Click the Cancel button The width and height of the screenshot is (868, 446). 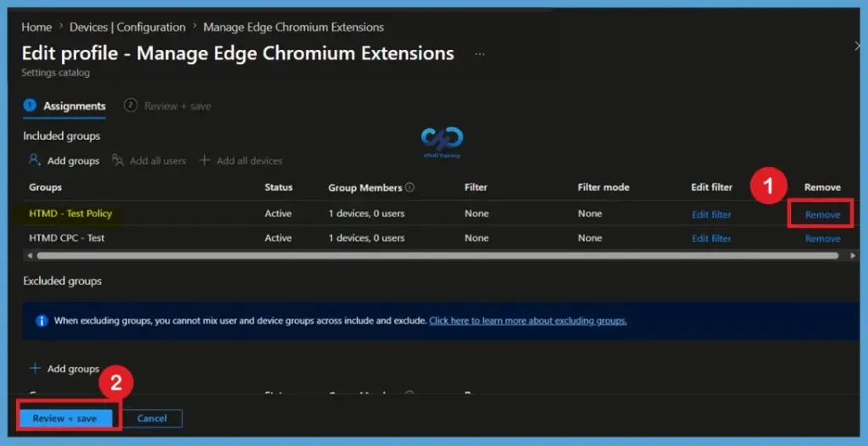click(153, 418)
